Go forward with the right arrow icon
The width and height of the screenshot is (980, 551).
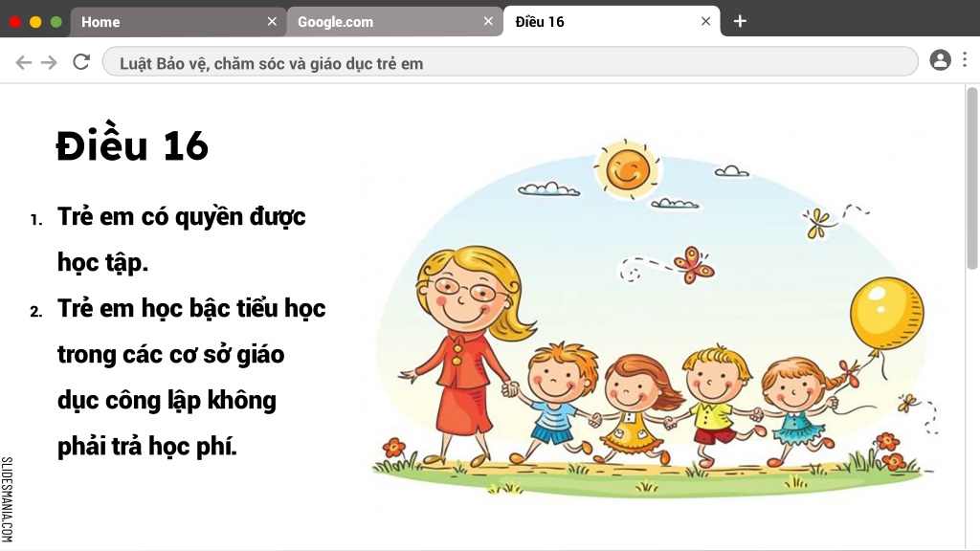coord(49,62)
